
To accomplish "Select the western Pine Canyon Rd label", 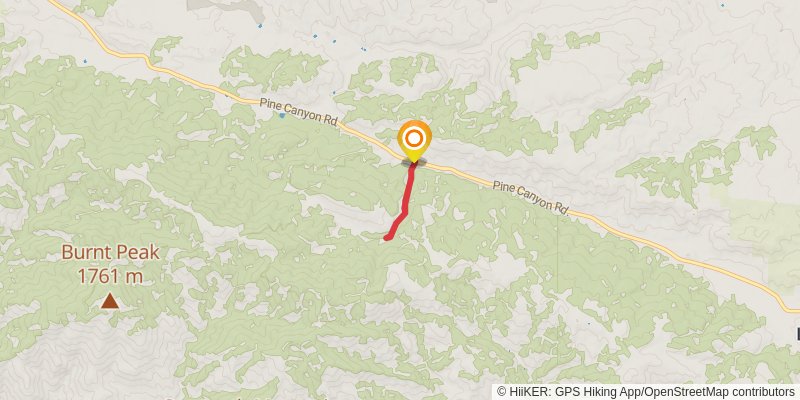I will (298, 111).
